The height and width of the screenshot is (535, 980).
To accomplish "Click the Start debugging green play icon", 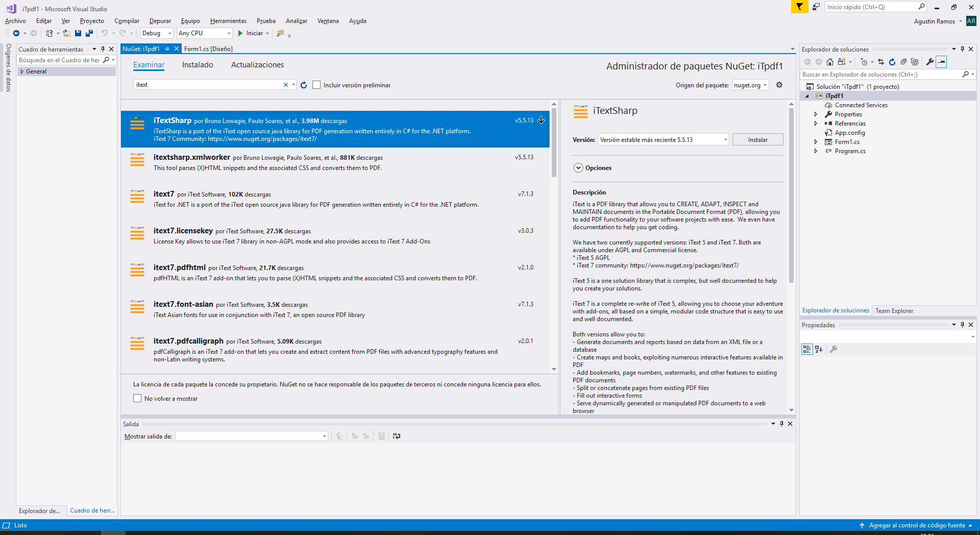I will [x=240, y=33].
